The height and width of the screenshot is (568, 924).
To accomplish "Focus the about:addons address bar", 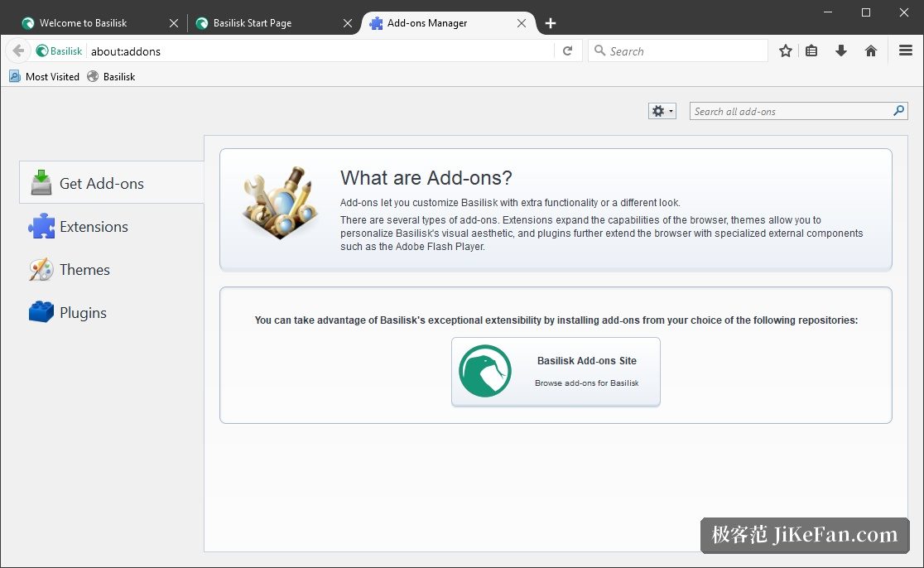I will (x=321, y=51).
